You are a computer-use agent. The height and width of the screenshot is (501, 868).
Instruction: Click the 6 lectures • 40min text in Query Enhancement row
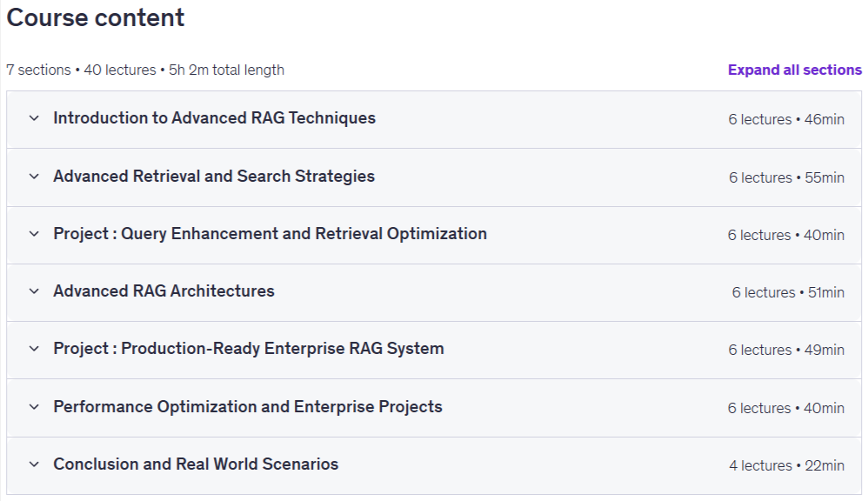786,235
